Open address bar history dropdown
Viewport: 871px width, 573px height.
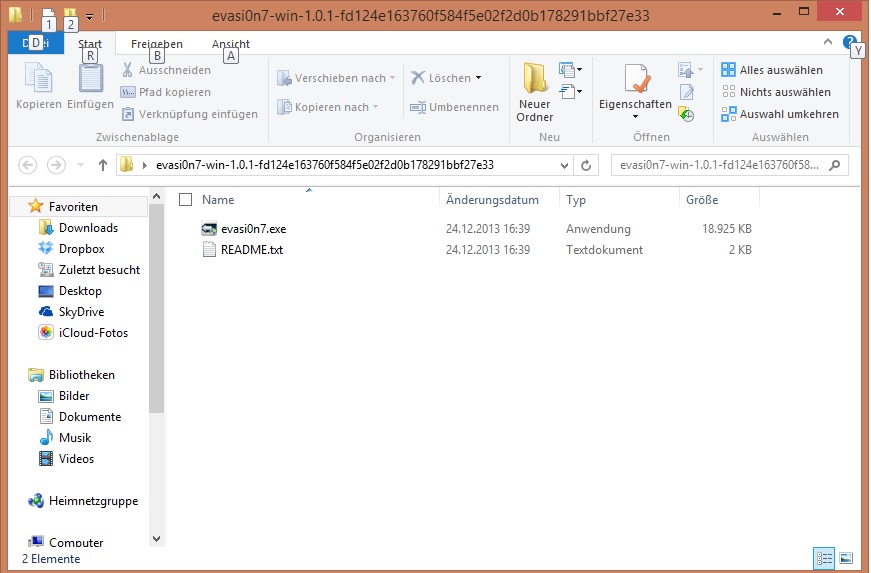point(564,165)
